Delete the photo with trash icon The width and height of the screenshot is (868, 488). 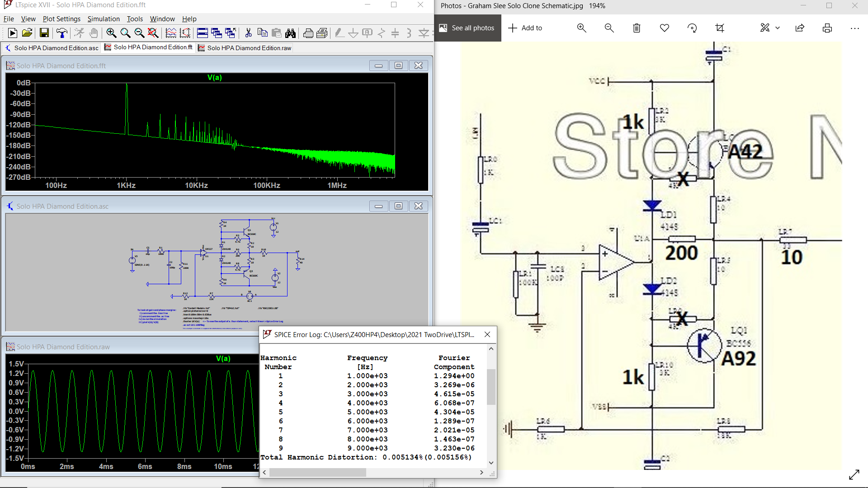637,28
